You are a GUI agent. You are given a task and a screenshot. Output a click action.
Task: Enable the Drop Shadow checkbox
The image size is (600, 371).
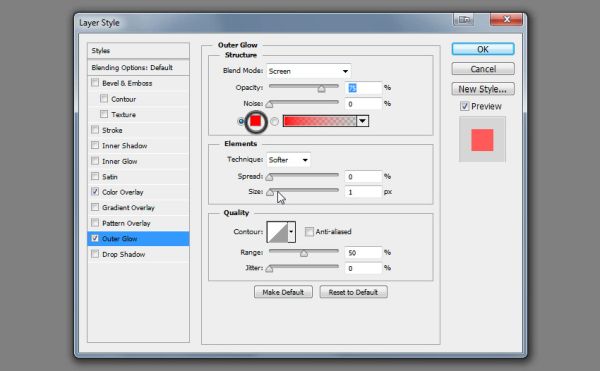[x=95, y=254]
